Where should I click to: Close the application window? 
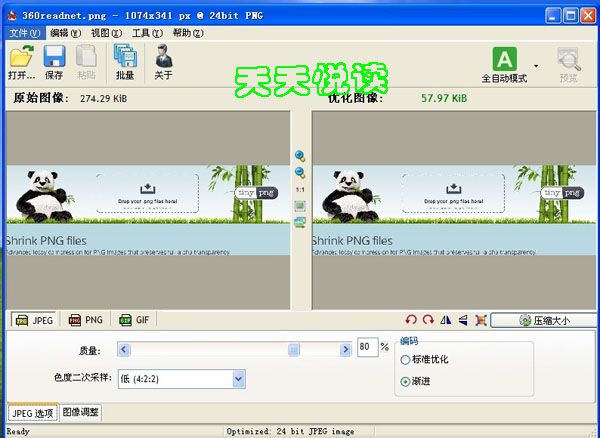[x=588, y=16]
